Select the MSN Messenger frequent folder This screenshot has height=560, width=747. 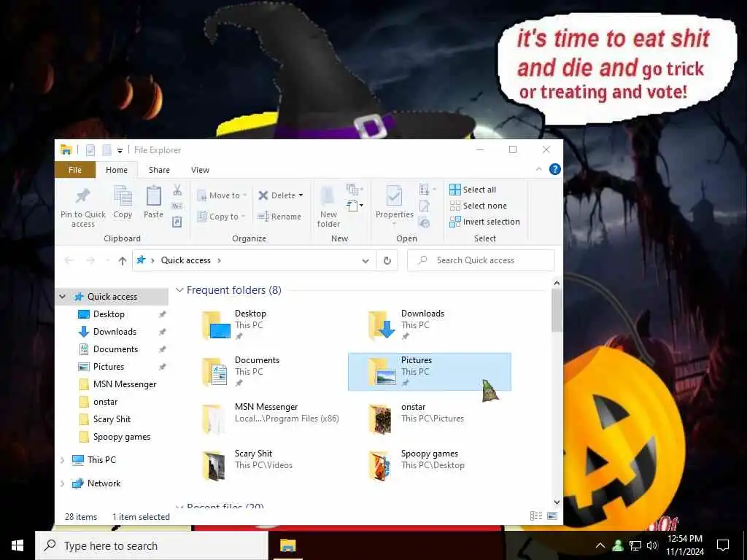point(263,419)
